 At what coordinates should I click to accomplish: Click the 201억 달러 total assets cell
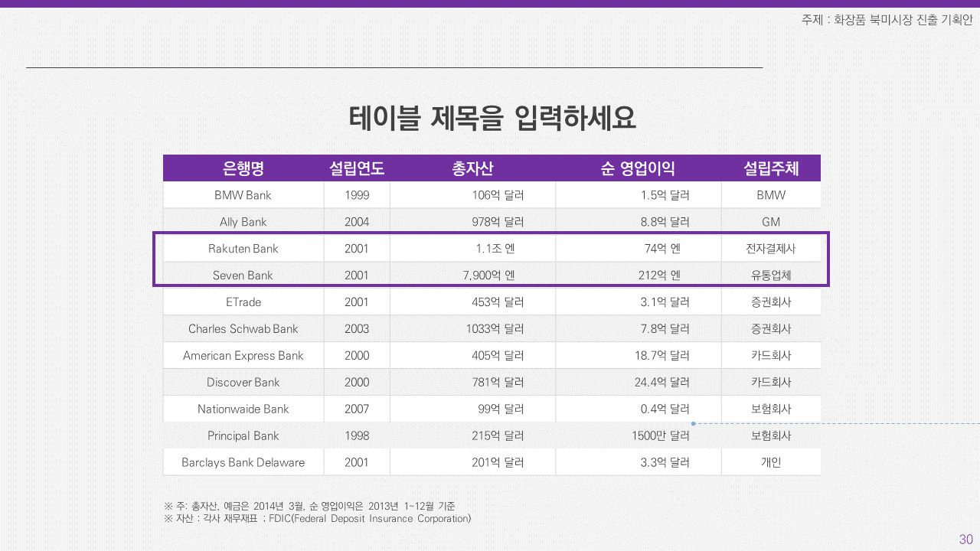point(473,463)
